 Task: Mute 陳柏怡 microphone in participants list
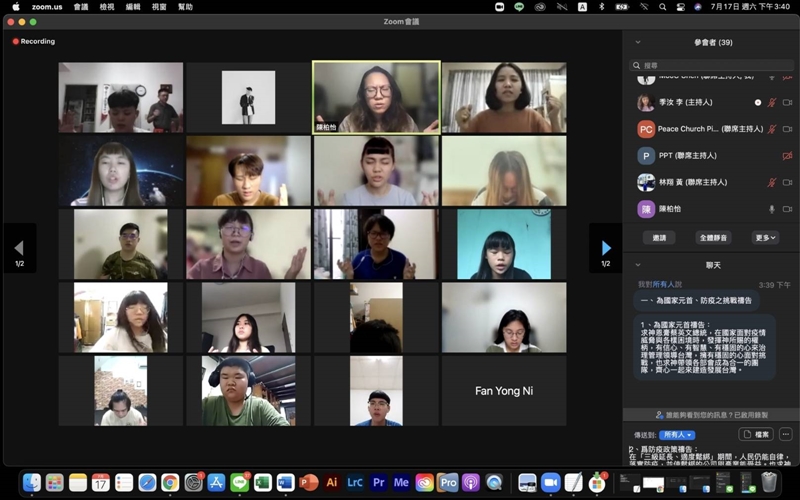(772, 209)
